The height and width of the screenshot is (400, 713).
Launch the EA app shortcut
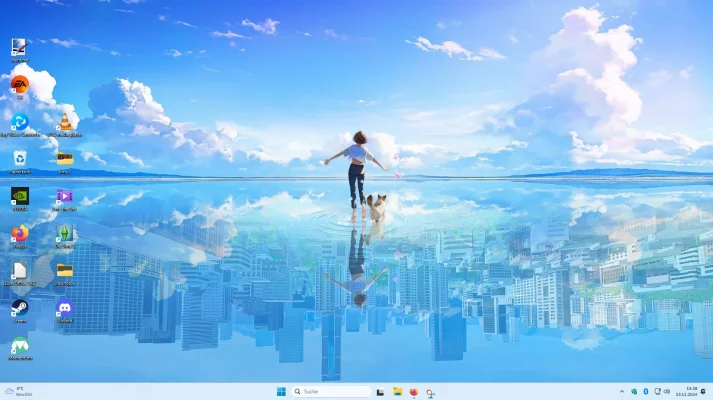20,86
